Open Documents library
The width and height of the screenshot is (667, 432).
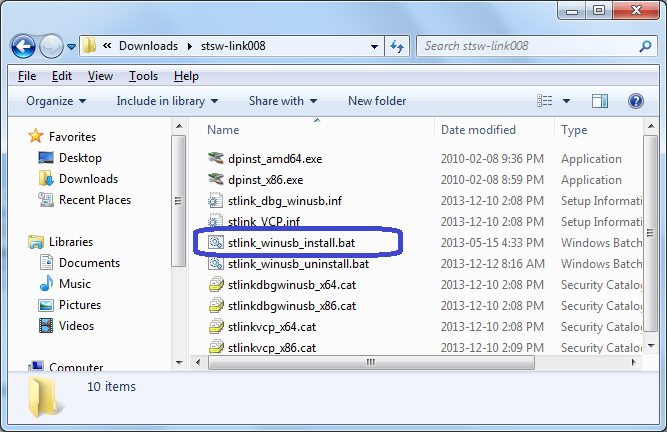coord(89,263)
